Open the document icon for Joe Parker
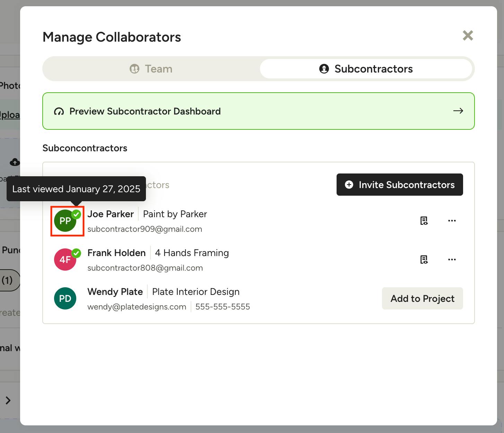 click(x=424, y=221)
